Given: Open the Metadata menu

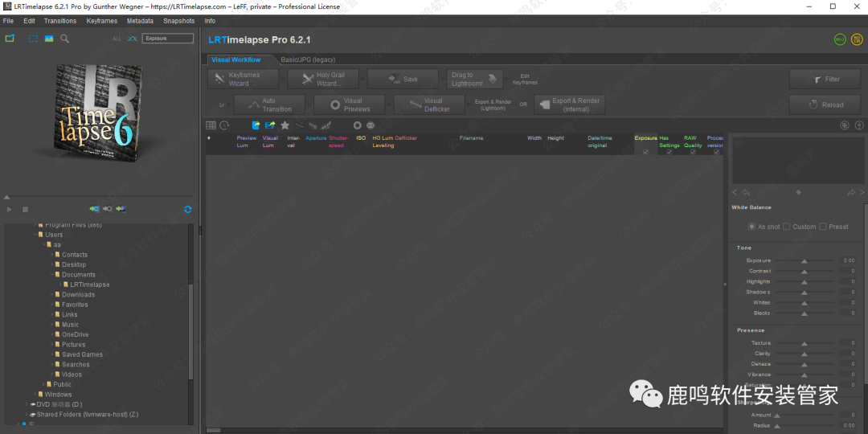Looking at the screenshot, I should tap(140, 21).
